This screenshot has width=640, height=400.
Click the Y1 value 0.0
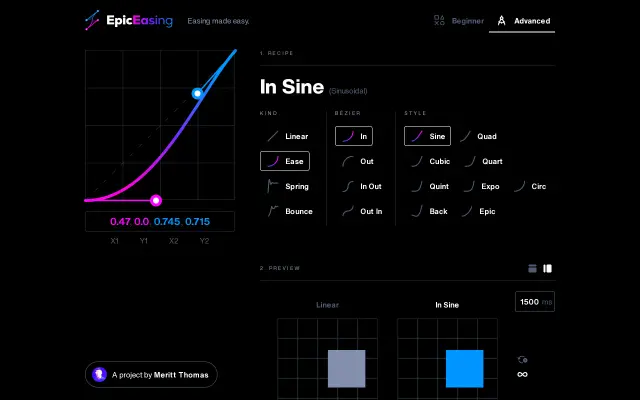141,222
